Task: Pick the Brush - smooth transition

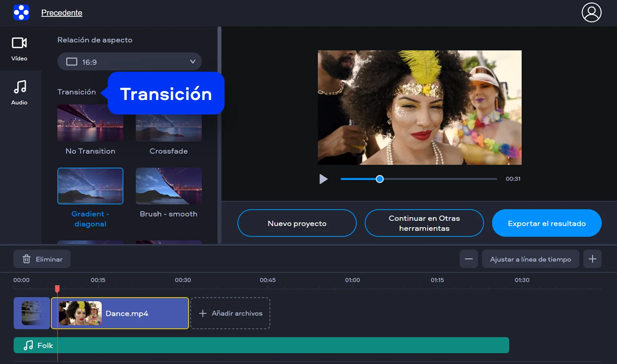Action: pos(168,186)
